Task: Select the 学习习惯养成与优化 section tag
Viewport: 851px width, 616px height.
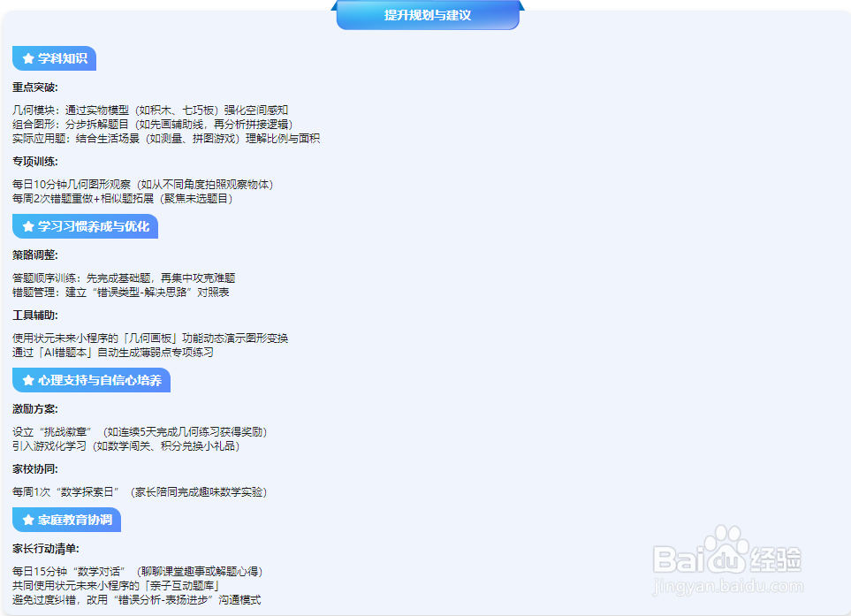Action: pyautogui.click(x=85, y=226)
